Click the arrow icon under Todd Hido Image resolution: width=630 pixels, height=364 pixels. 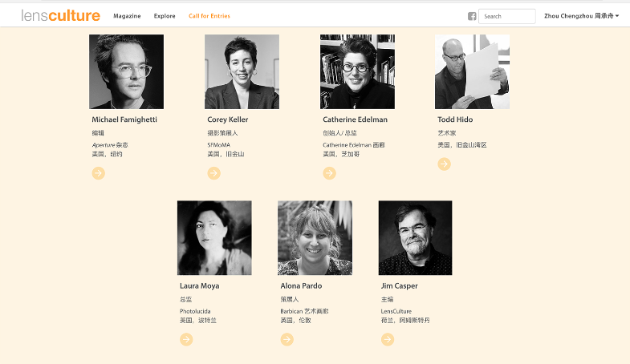(444, 164)
